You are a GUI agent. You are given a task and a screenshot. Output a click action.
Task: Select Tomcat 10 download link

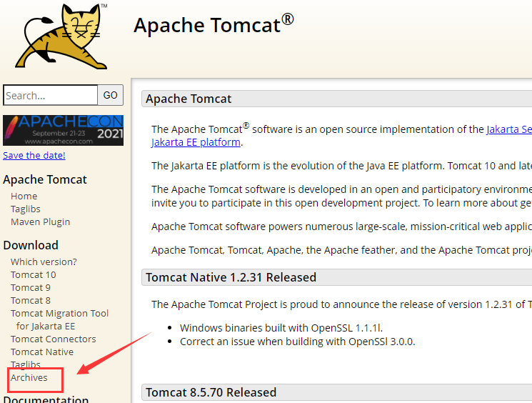tap(34, 274)
